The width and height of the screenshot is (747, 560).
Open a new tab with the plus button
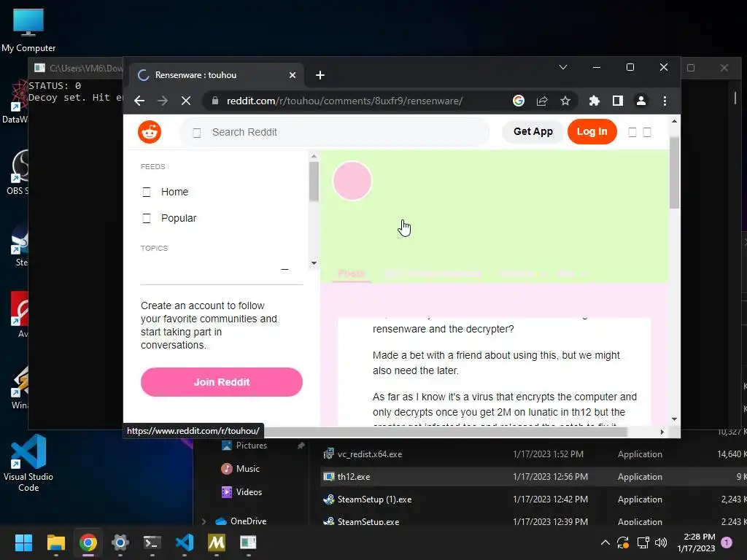click(320, 75)
